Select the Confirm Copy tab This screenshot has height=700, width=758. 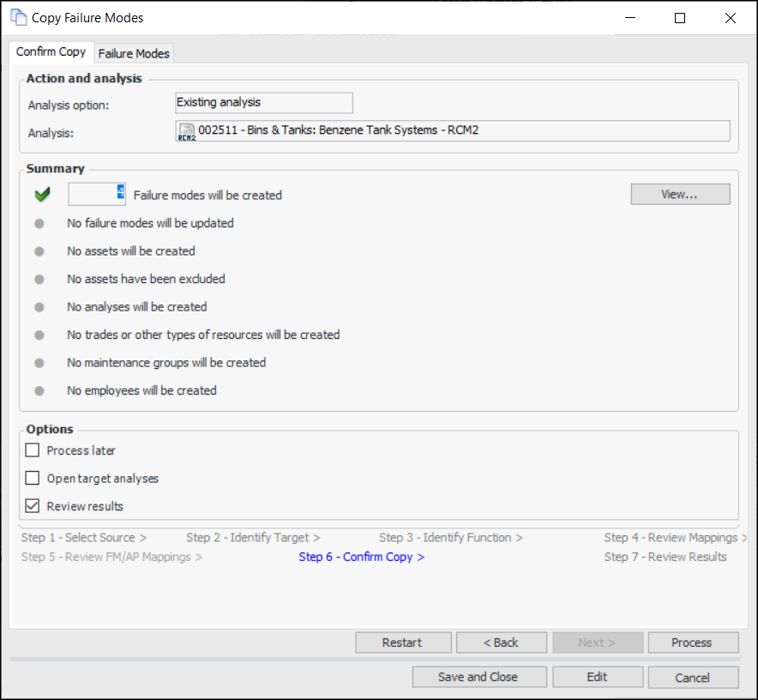click(x=51, y=51)
